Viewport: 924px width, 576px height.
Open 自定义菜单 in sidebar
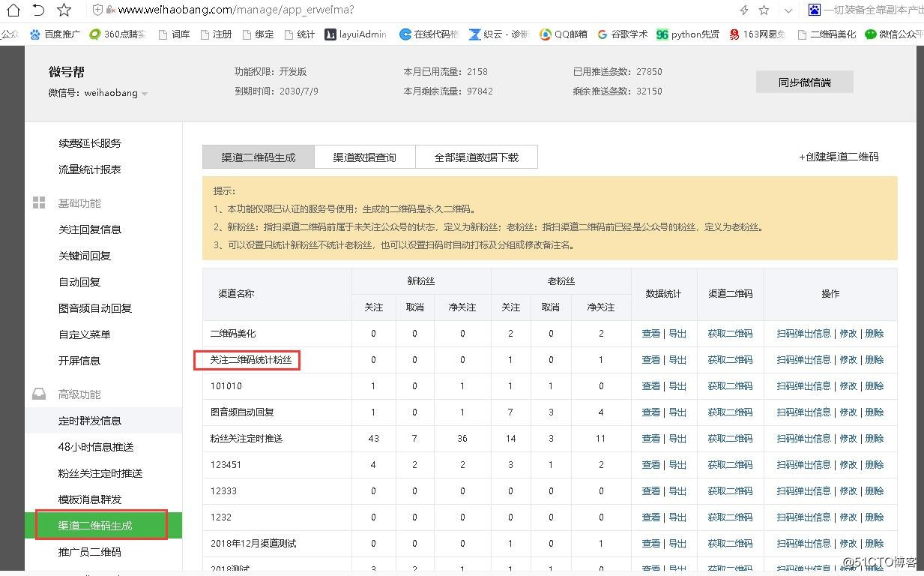(x=85, y=334)
